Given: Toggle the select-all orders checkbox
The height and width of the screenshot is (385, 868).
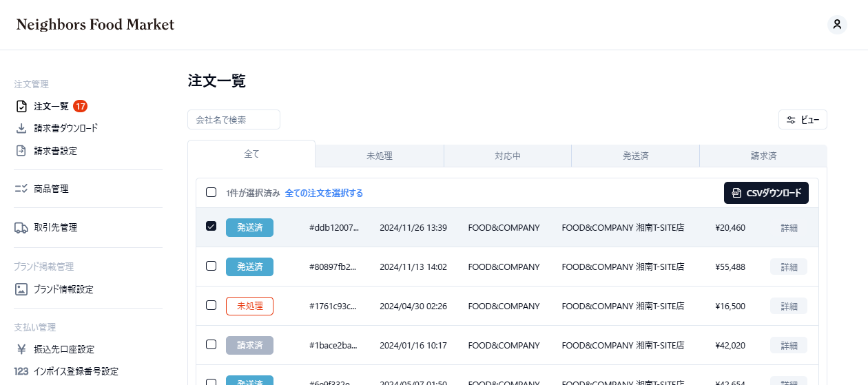Looking at the screenshot, I should [211, 193].
